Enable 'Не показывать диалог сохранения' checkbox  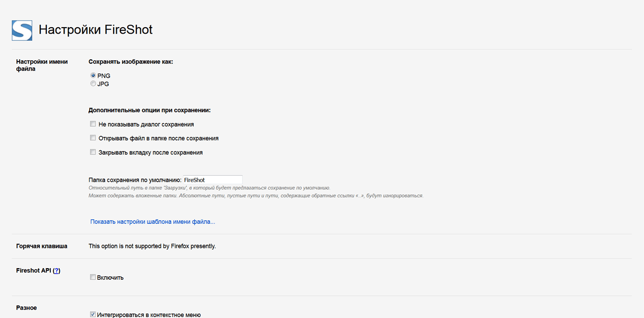click(x=93, y=124)
